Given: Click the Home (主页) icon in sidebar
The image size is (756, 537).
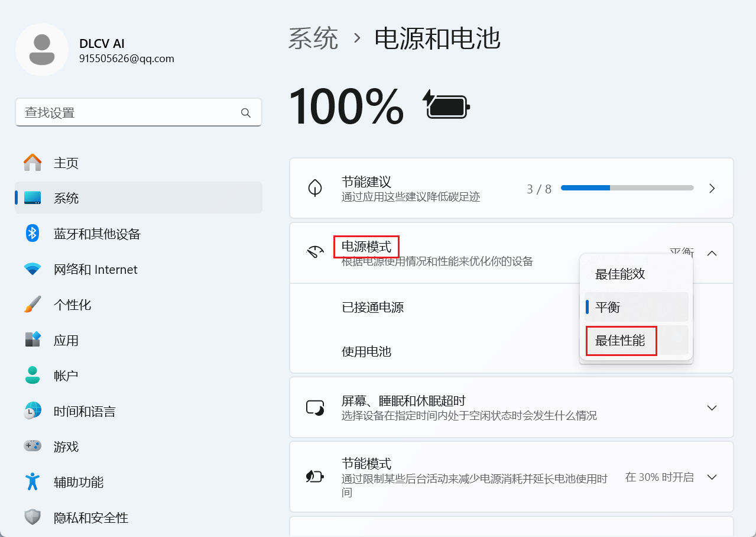Looking at the screenshot, I should point(33,163).
